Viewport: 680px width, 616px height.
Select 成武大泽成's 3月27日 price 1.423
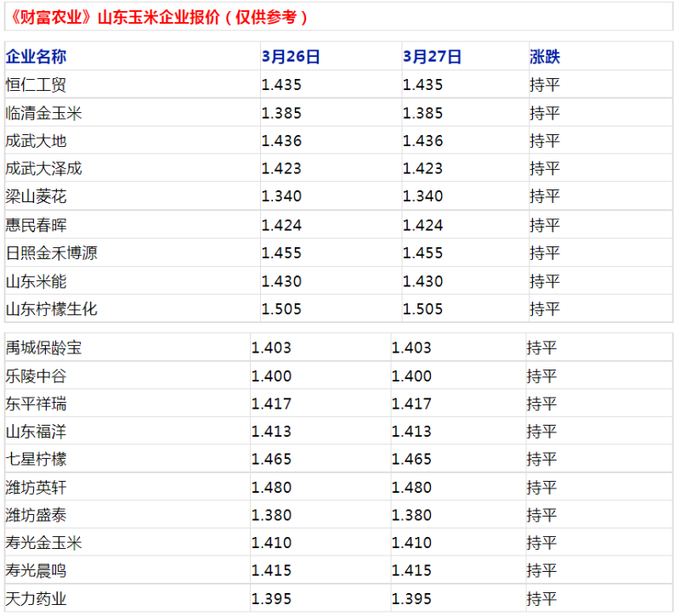(422, 168)
